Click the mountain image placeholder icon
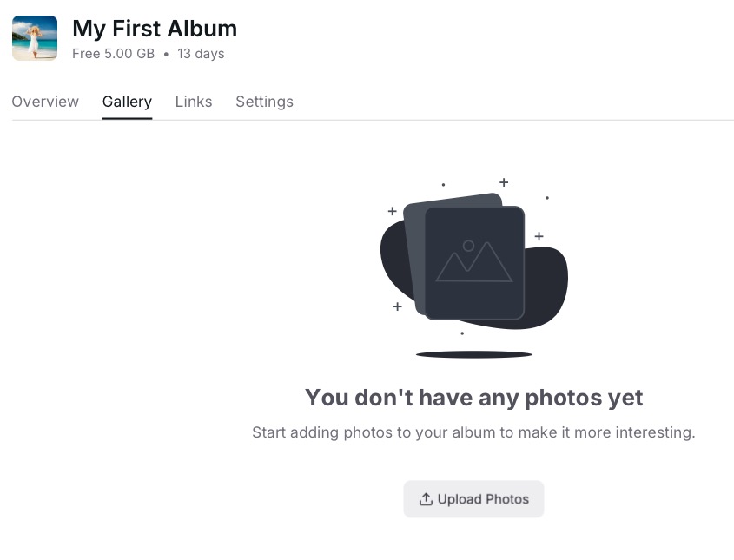734x560 pixels. (473, 261)
